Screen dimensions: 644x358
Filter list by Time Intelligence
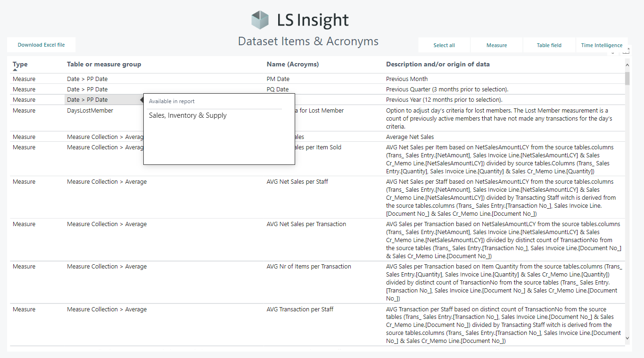point(602,45)
